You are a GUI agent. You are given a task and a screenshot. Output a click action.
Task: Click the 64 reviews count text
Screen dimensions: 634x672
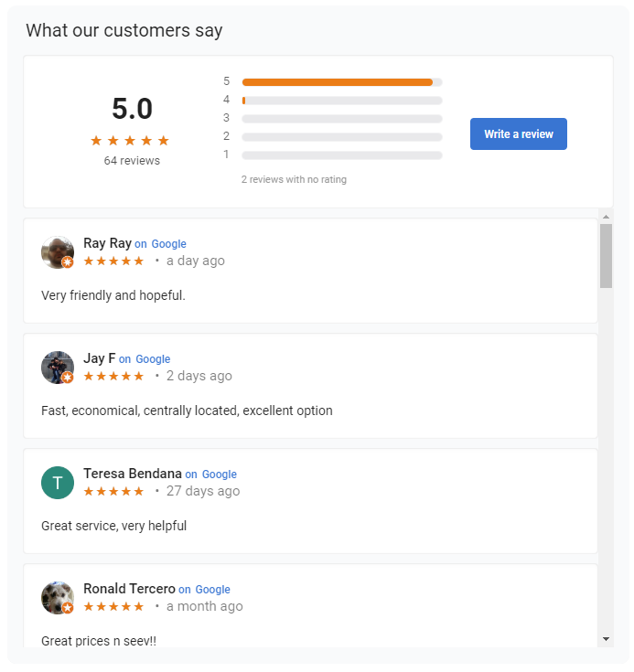click(132, 161)
